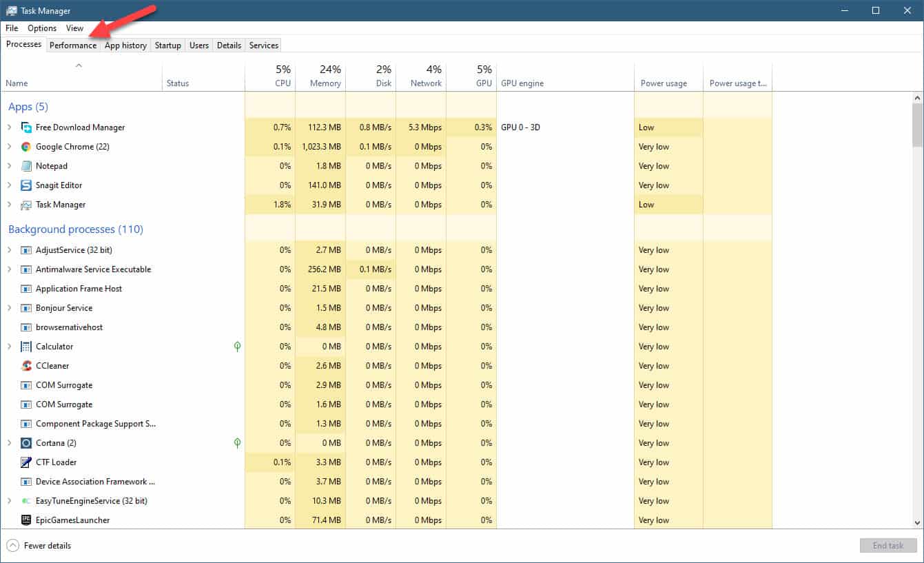Sort by the GPU engine column
Screen dimensions: 924x563
565,76
